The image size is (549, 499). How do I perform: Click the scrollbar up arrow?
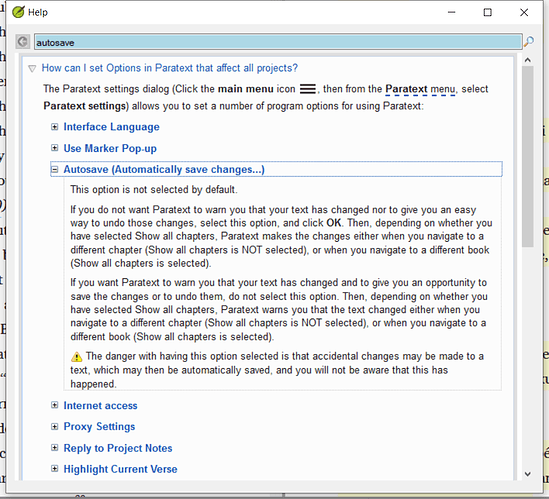(x=528, y=60)
